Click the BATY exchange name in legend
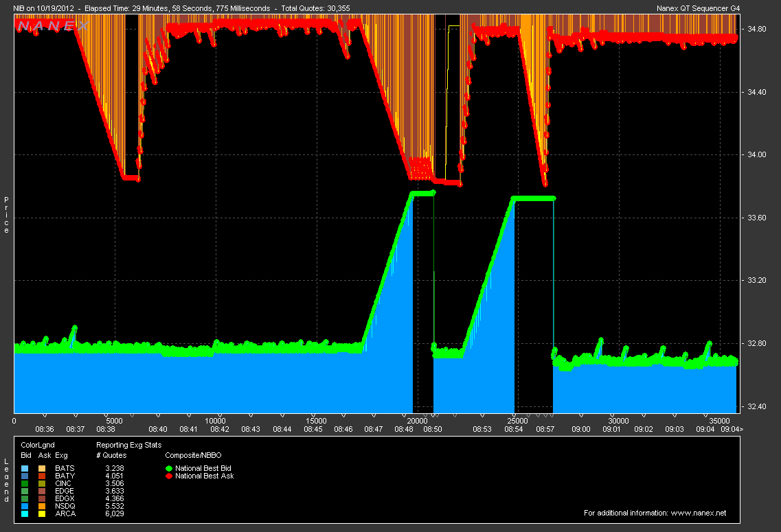The image size is (781, 532). (x=65, y=476)
